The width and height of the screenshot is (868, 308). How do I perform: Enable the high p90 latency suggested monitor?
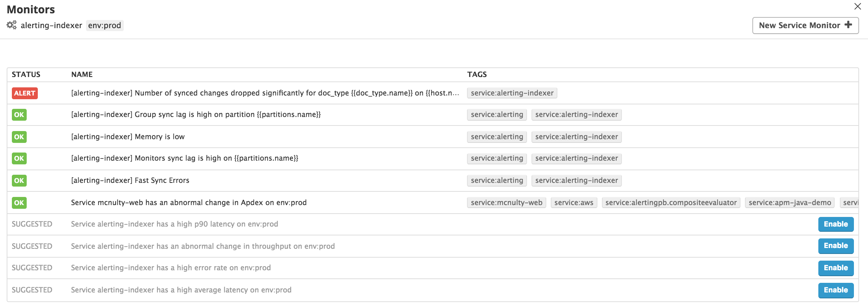[x=835, y=224]
